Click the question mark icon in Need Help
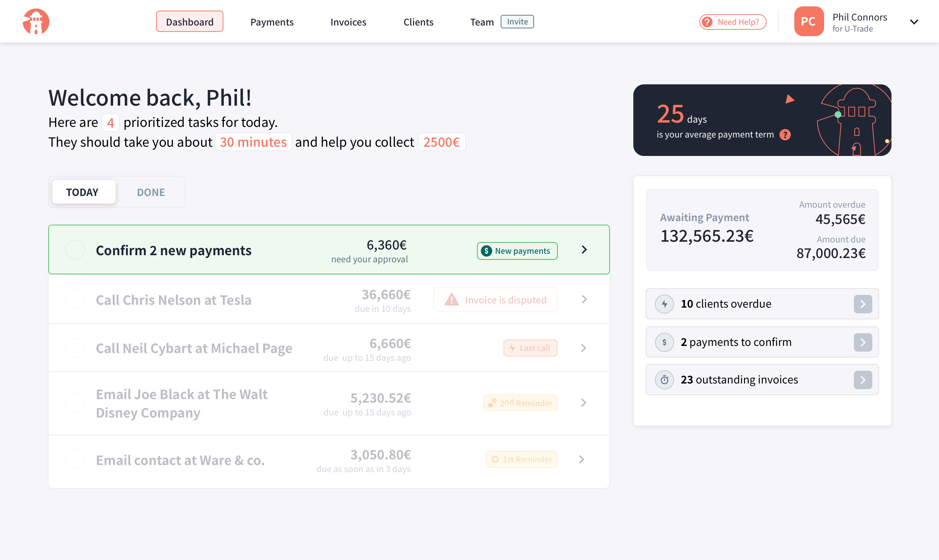939x560 pixels. pyautogui.click(x=707, y=22)
